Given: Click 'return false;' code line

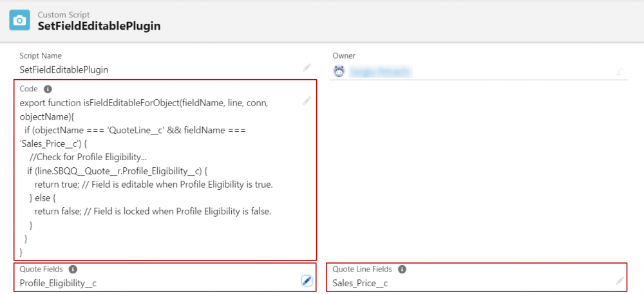Looking at the screenshot, I should (153, 212).
